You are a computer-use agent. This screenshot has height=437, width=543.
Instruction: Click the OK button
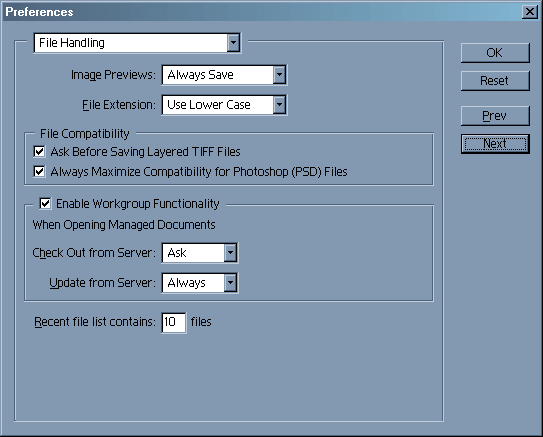(x=495, y=53)
